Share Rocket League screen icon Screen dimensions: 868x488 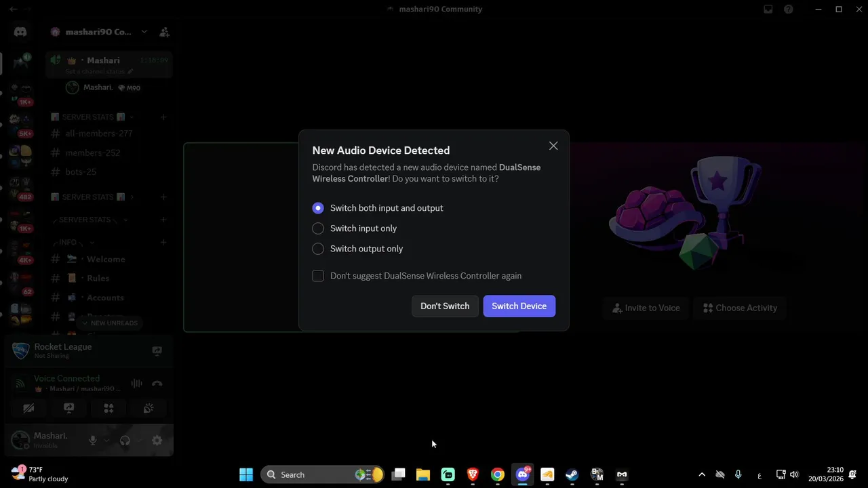[157, 350]
